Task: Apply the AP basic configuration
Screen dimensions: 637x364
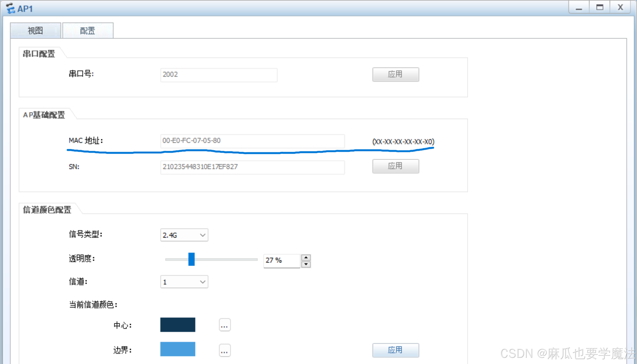Action: point(395,166)
